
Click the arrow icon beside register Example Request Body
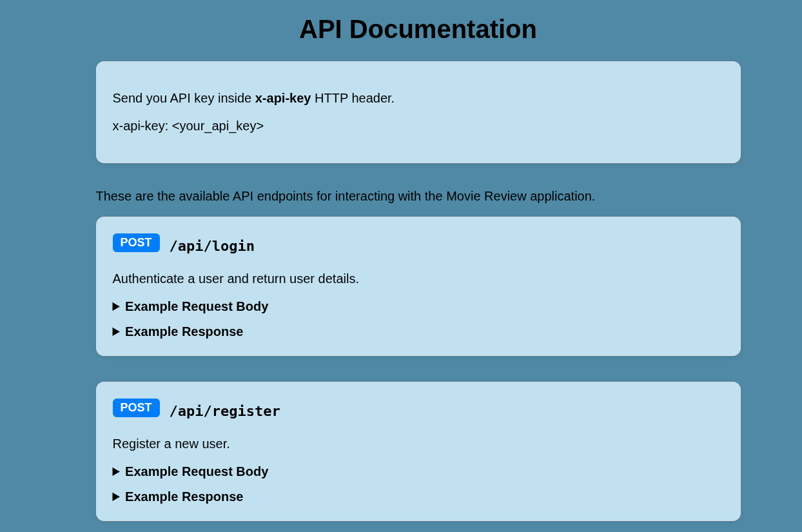tap(116, 472)
